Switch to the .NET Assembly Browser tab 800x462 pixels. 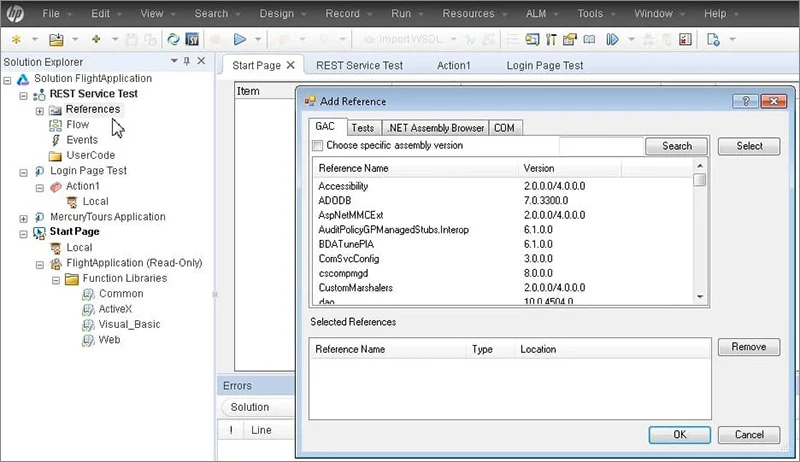[435, 128]
